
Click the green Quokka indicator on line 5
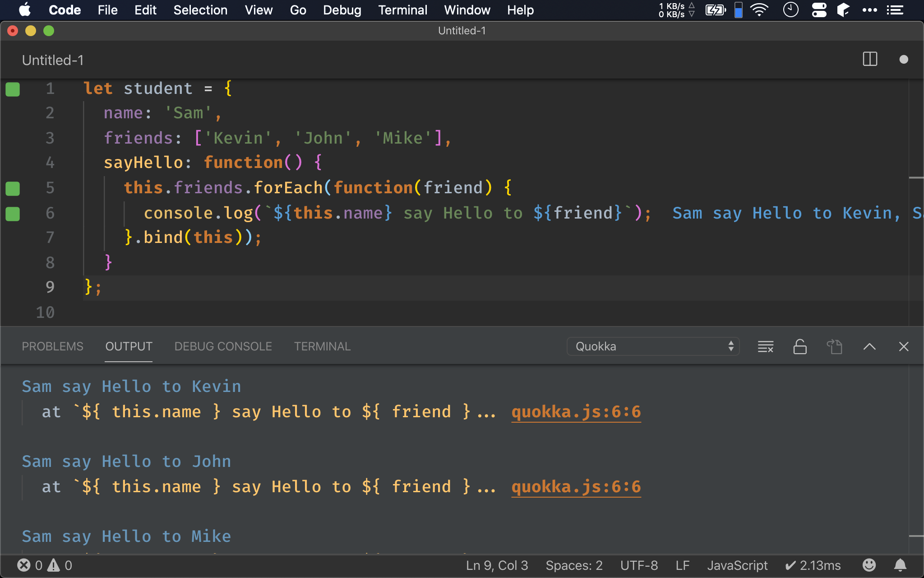(13, 188)
